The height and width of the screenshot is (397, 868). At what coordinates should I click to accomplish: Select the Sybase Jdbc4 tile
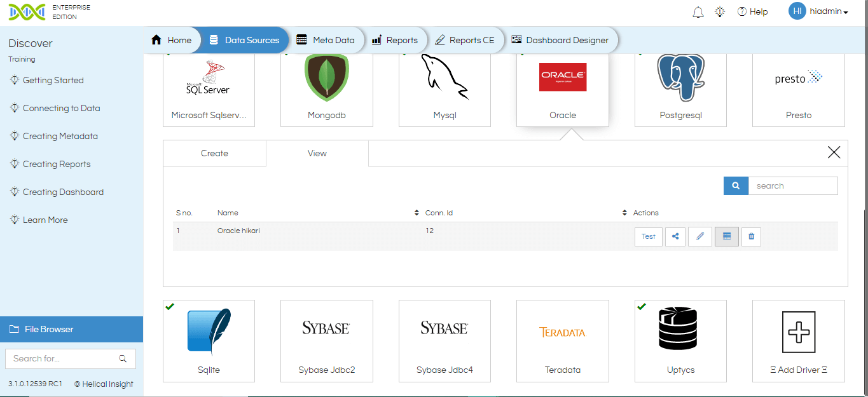point(444,341)
